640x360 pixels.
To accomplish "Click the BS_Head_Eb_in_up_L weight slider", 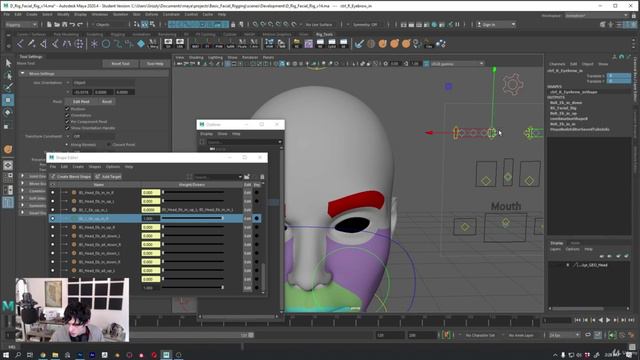I will coord(193,201).
